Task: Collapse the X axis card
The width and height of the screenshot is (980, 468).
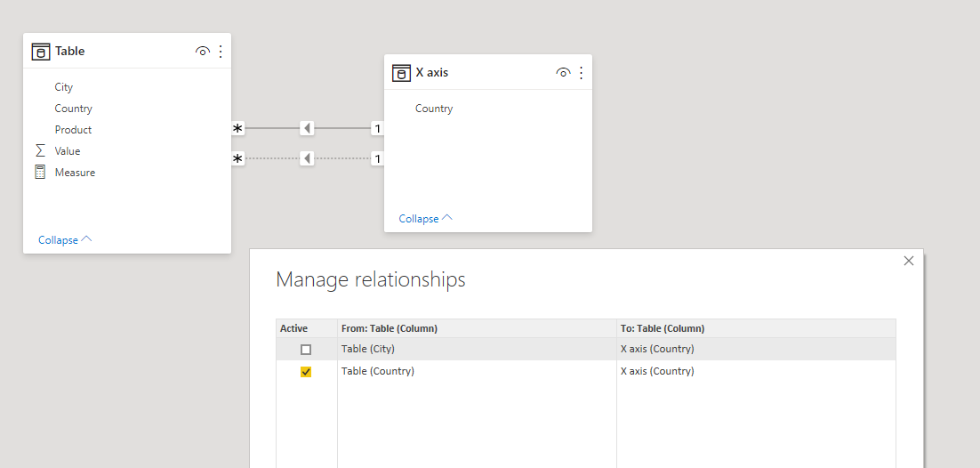Action: click(x=426, y=218)
